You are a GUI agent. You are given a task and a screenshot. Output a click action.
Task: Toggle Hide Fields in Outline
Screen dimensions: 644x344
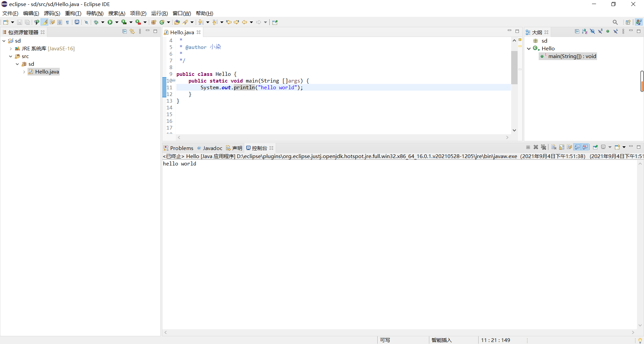tap(592, 32)
